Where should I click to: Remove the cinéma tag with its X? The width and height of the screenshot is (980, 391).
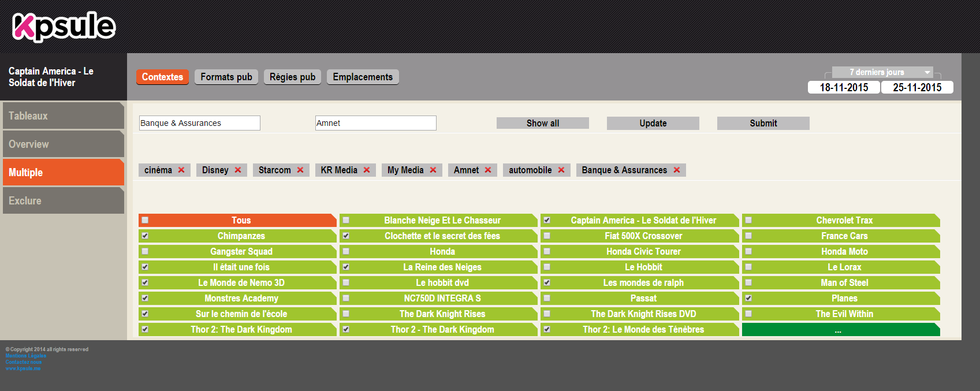click(181, 170)
